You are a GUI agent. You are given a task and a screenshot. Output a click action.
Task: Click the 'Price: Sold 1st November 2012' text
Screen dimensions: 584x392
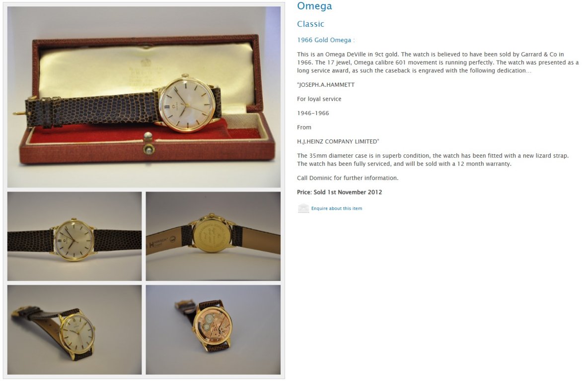pyautogui.click(x=339, y=192)
